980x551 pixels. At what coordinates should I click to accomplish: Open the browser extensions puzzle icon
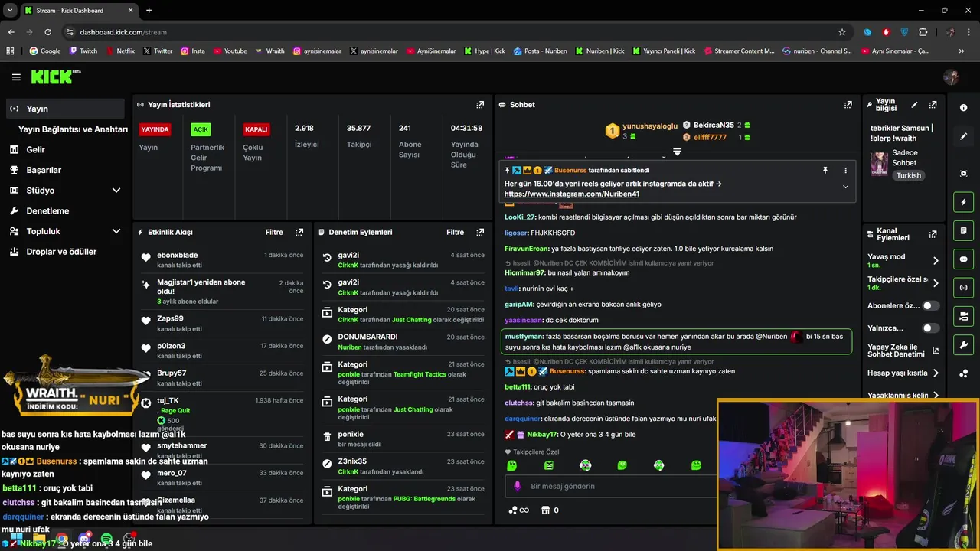click(923, 32)
